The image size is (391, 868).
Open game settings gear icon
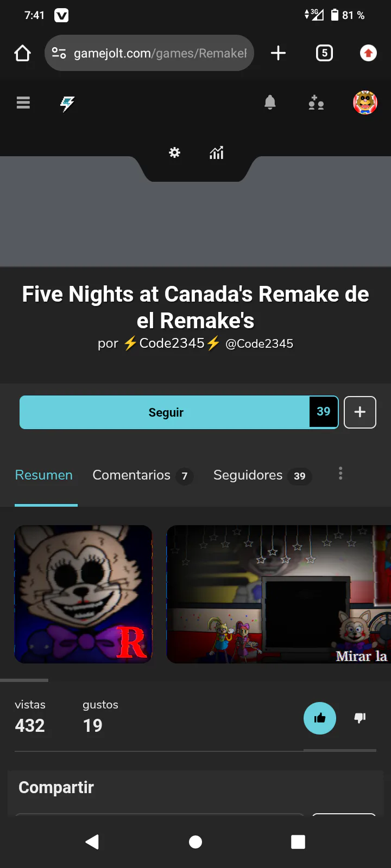(174, 152)
